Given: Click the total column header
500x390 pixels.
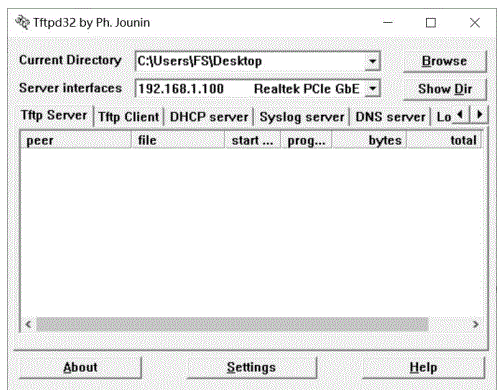Looking at the screenshot, I should click(x=444, y=140).
